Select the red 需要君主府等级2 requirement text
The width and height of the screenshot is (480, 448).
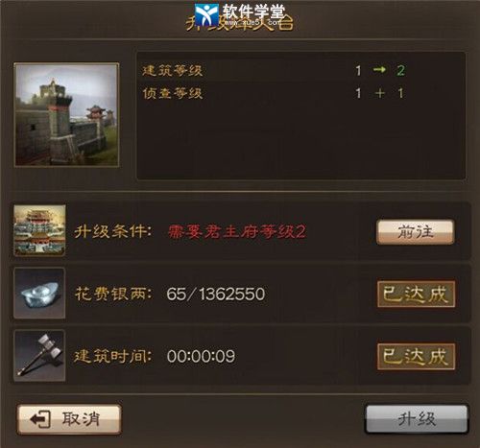coord(237,231)
